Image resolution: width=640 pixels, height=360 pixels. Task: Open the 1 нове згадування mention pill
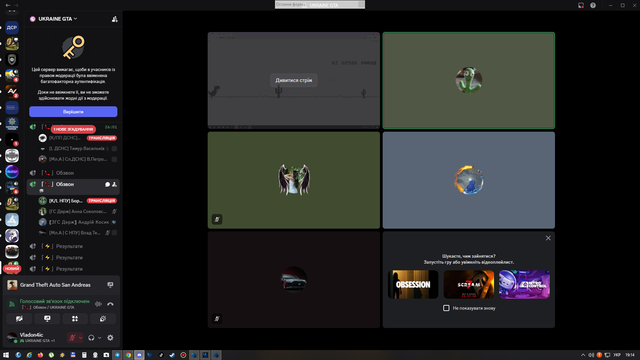click(x=73, y=129)
